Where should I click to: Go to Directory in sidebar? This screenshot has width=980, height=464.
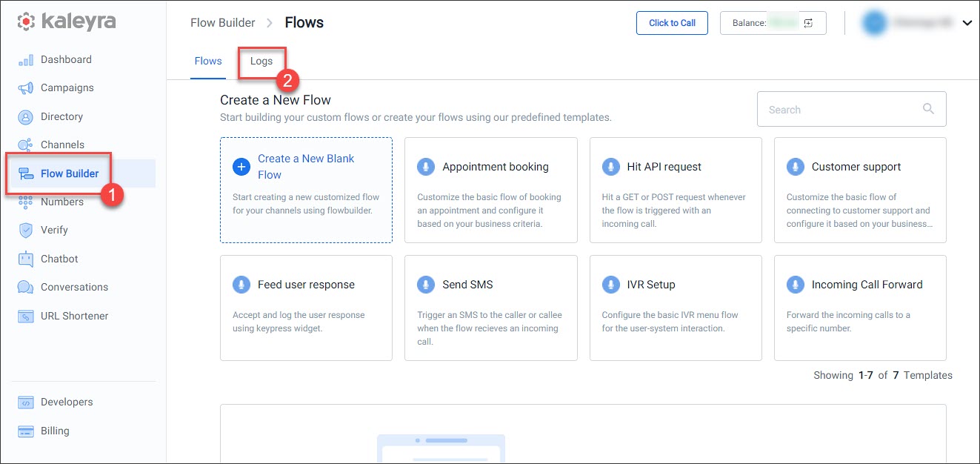(x=61, y=116)
